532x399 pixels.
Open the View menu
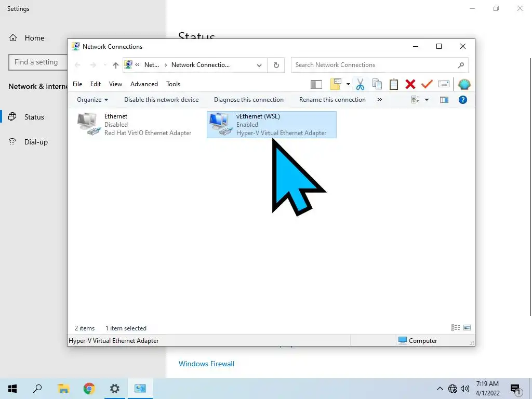pos(115,84)
